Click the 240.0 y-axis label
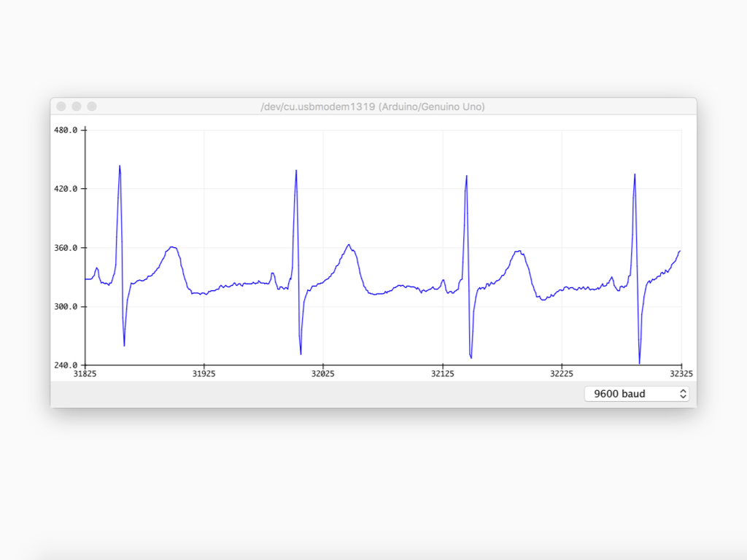Viewport: 747px width, 560px height. click(x=66, y=365)
